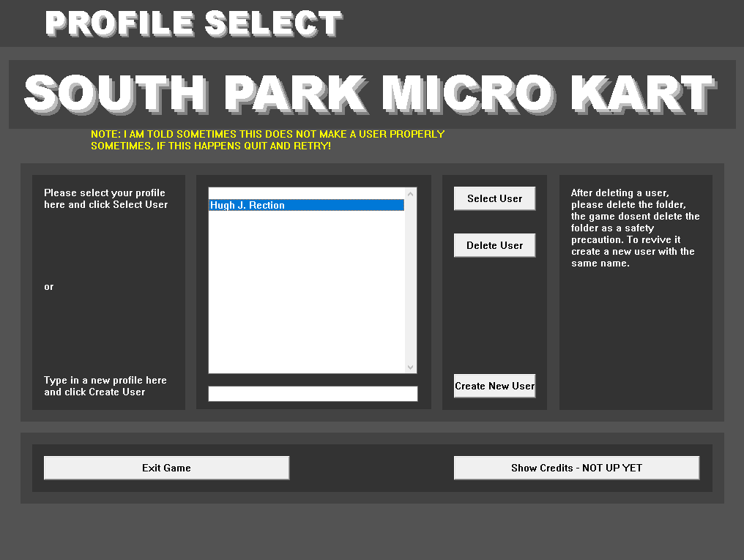The image size is (744, 560).
Task: Click the yellow NOTE warning text
Action: click(x=267, y=140)
